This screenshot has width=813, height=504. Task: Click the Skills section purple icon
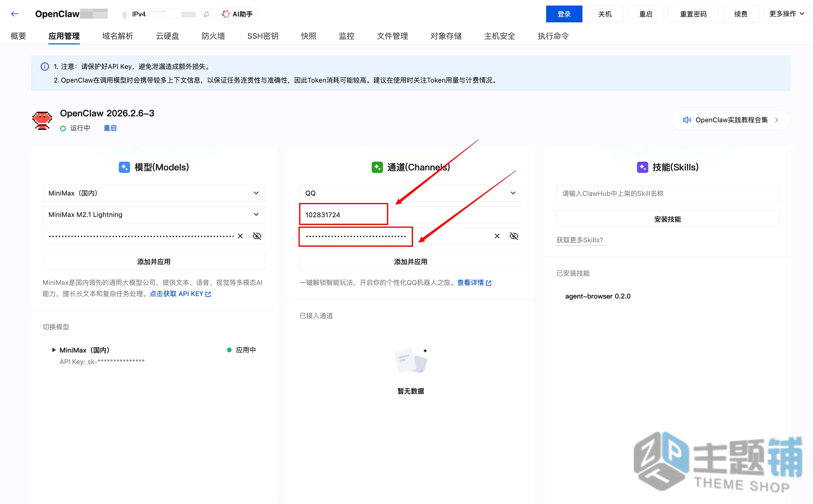point(642,167)
